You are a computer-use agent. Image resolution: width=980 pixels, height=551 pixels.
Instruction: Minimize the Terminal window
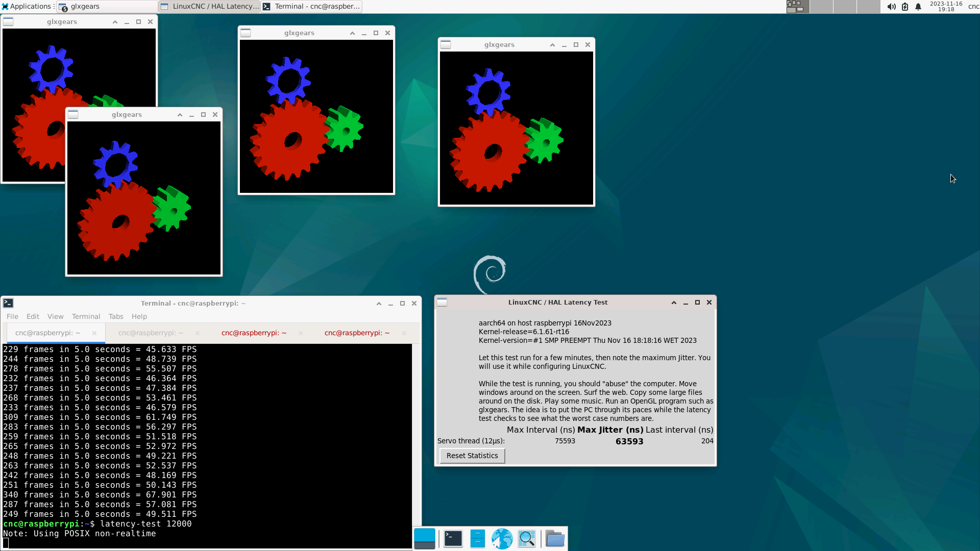pos(390,304)
